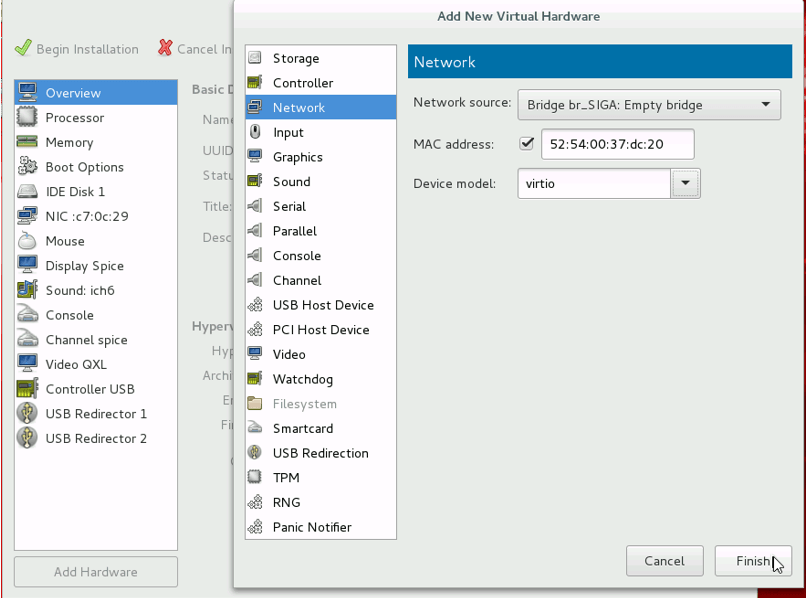This screenshot has width=806, height=598.
Task: Choose the USB Redirection entry
Action: click(x=321, y=452)
